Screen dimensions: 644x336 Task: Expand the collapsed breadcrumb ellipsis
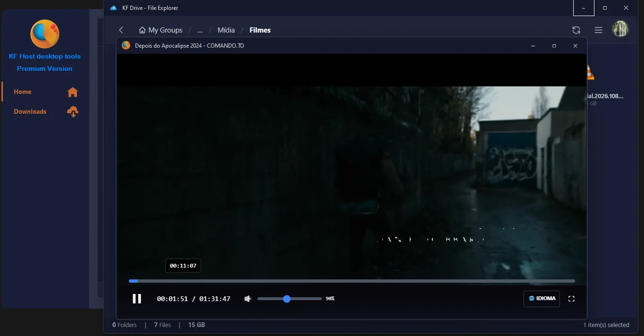(200, 30)
